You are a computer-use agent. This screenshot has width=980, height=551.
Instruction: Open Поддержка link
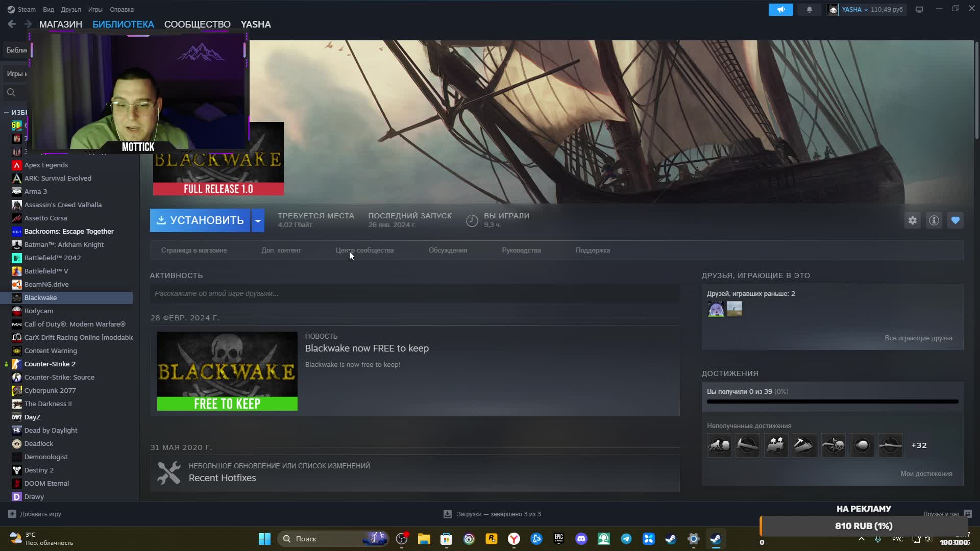tap(593, 250)
